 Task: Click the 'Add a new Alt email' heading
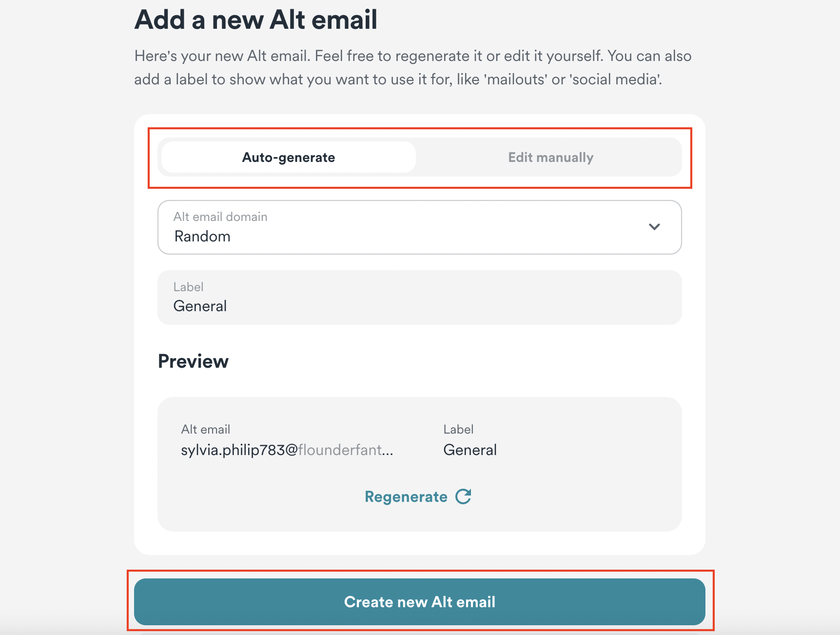pyautogui.click(x=255, y=20)
